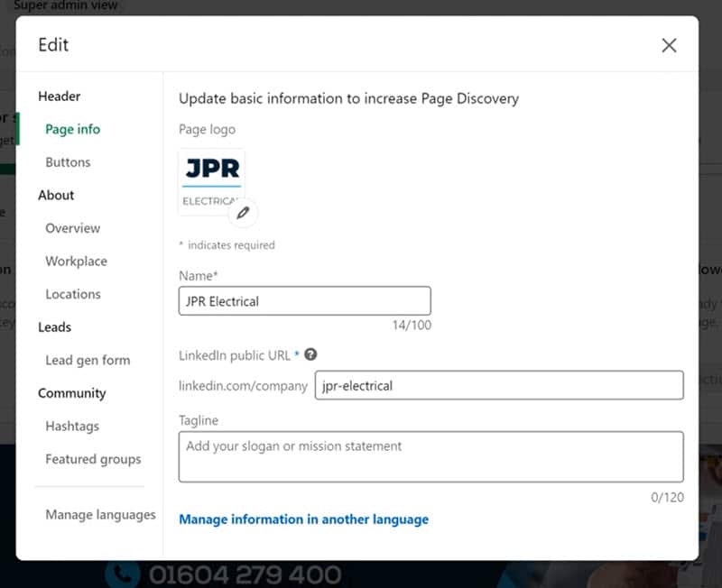Click the About heading in the sidebar
This screenshot has height=588, width=722.
56,195
